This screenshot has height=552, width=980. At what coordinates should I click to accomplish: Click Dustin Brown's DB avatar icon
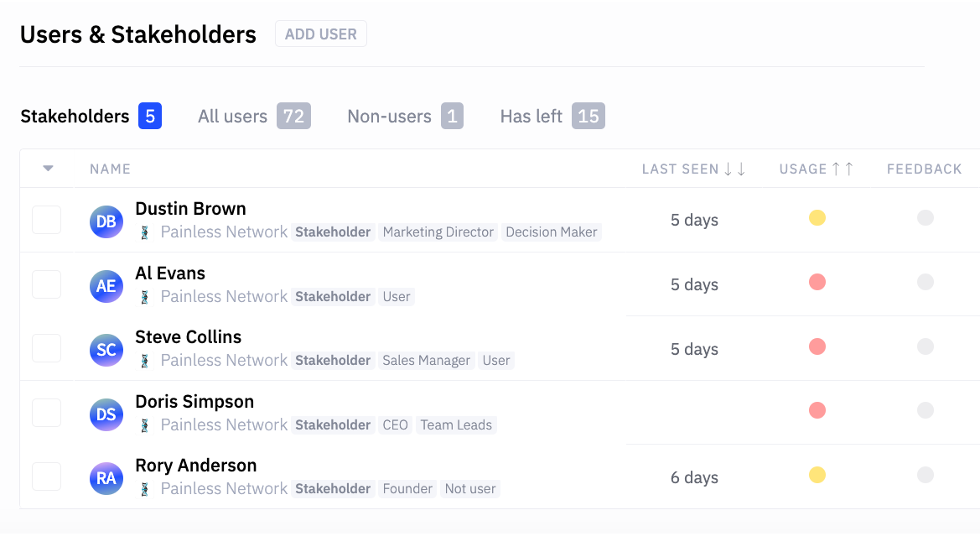(x=106, y=221)
